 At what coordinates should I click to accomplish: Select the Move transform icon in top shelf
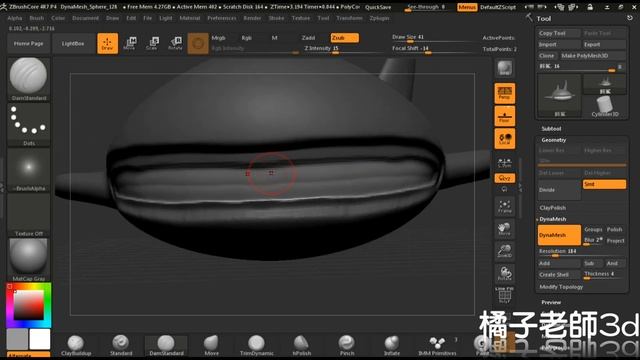click(129, 43)
